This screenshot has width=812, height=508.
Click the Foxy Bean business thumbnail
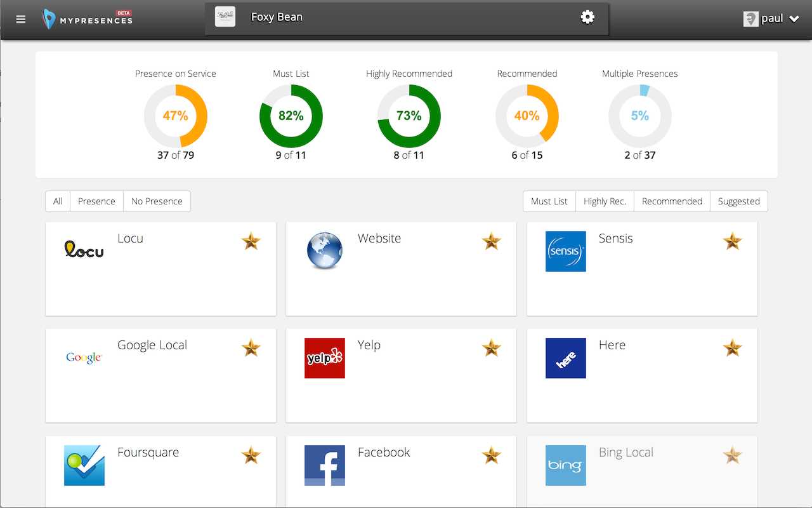[x=225, y=17]
